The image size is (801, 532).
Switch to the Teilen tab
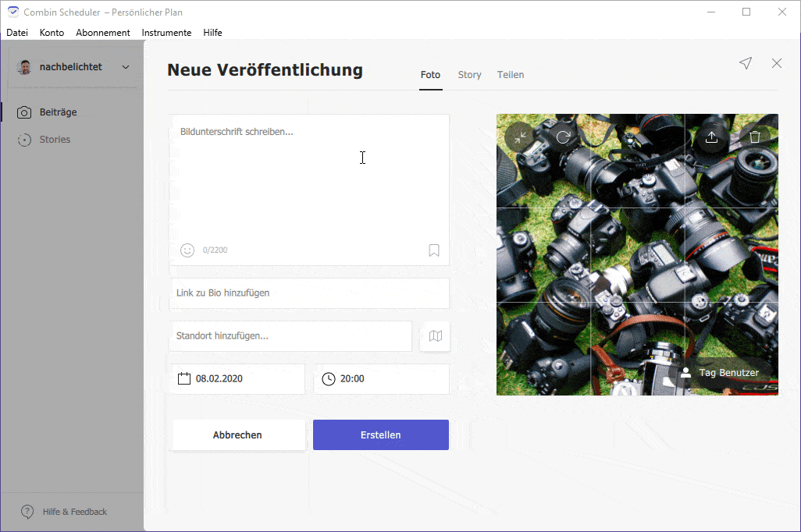[511, 75]
